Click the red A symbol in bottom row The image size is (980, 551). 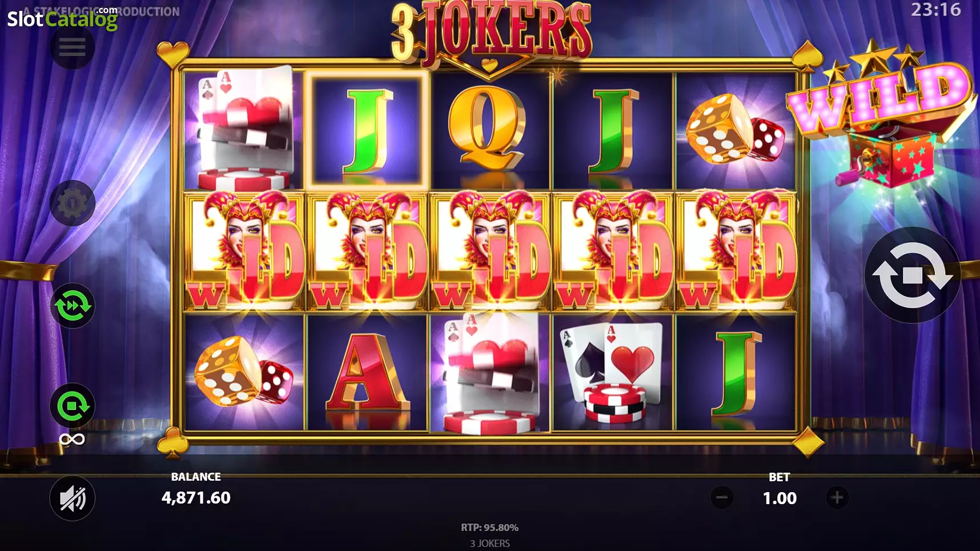click(367, 372)
